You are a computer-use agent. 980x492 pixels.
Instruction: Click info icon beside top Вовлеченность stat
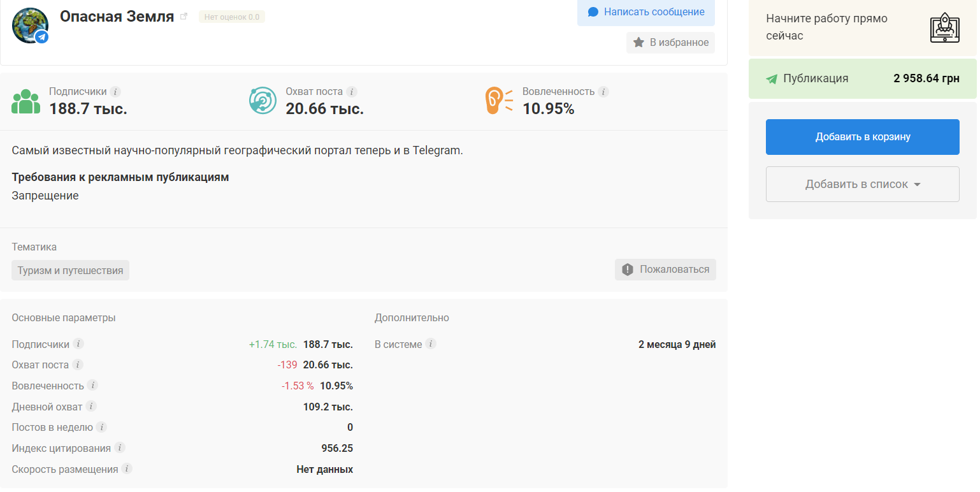pyautogui.click(x=603, y=92)
